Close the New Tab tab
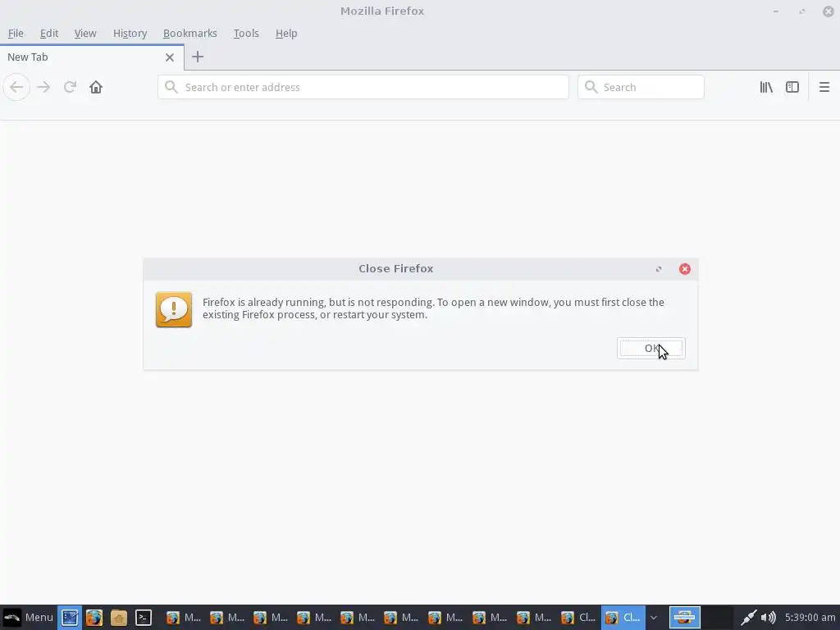This screenshot has height=630, width=840. point(170,57)
